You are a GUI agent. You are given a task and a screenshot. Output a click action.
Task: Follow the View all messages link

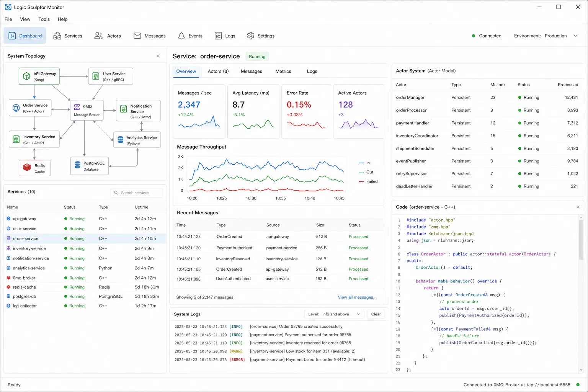click(x=357, y=297)
